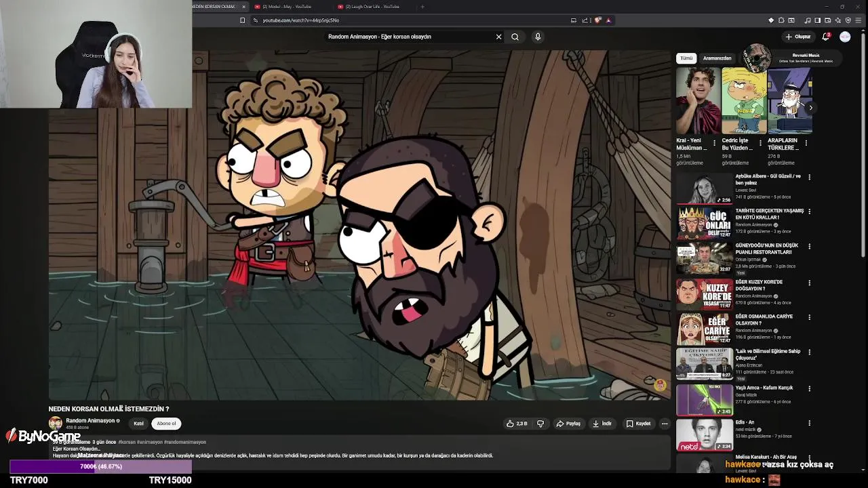Join the channel with Katıl button

coord(138,424)
